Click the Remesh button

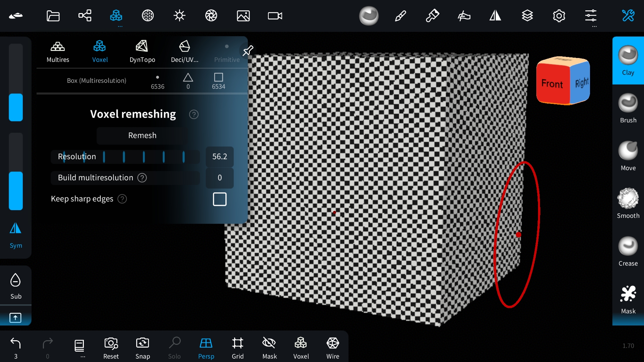tap(142, 135)
